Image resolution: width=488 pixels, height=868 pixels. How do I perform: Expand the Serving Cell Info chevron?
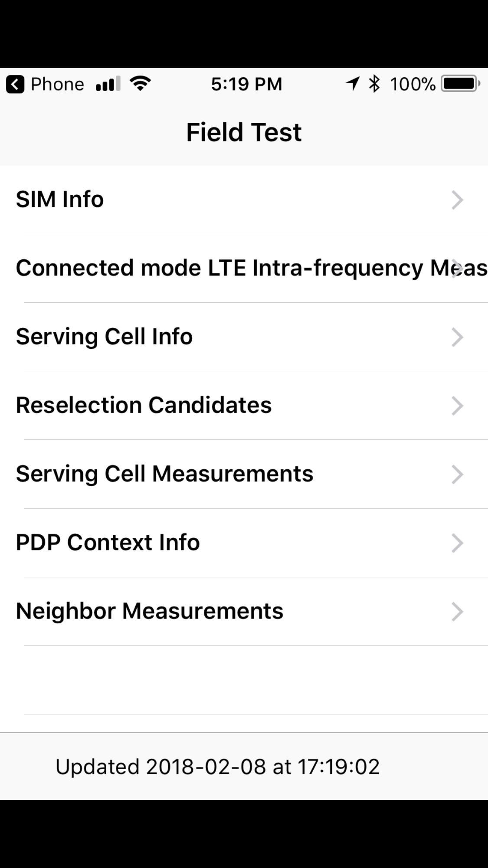[x=457, y=337]
